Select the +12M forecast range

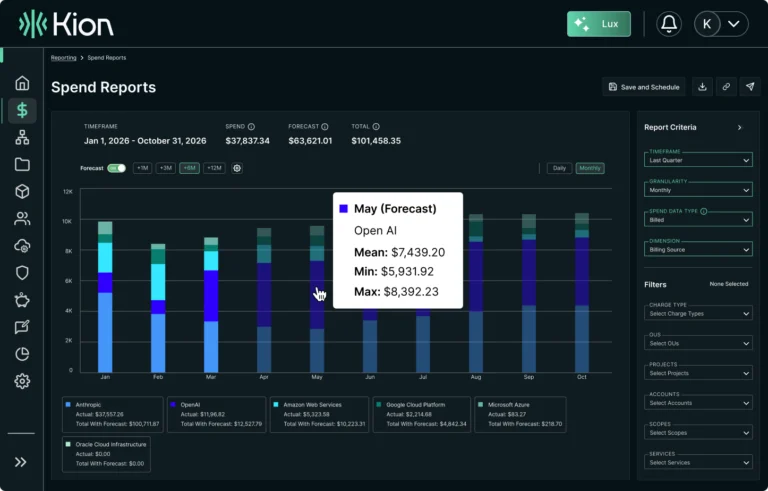tap(214, 168)
